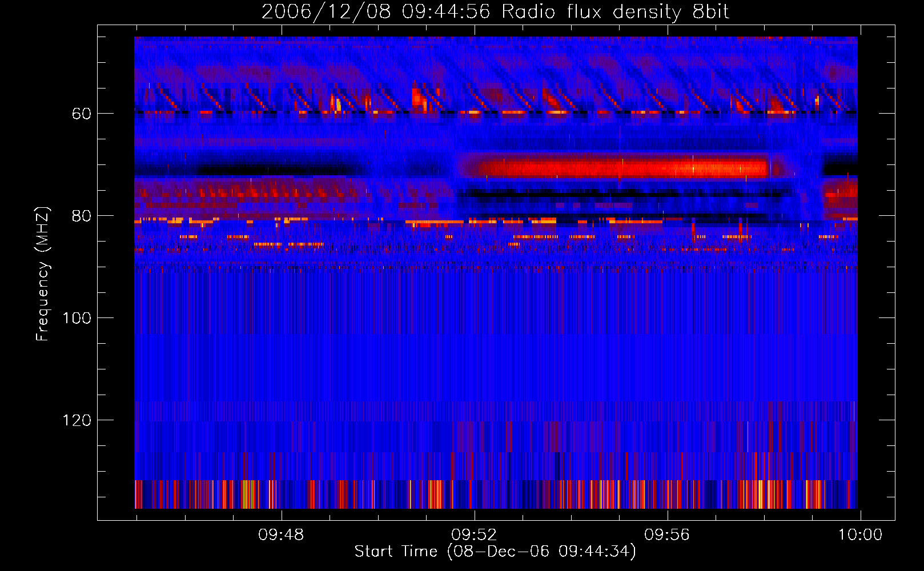
Task: Click the 'Frequency (MHZ)' y-axis label
Action: pyautogui.click(x=43, y=274)
